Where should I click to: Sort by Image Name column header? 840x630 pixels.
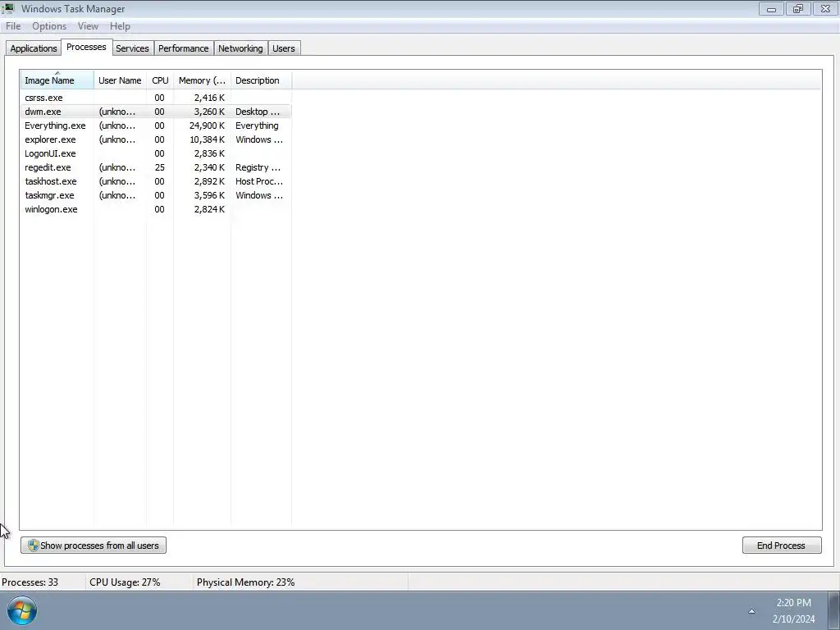click(57, 80)
